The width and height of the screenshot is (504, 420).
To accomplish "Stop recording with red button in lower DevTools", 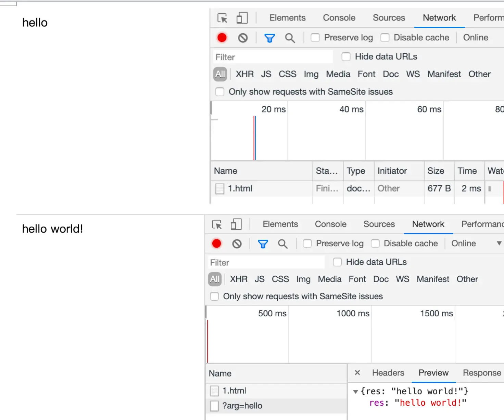I will [216, 244].
